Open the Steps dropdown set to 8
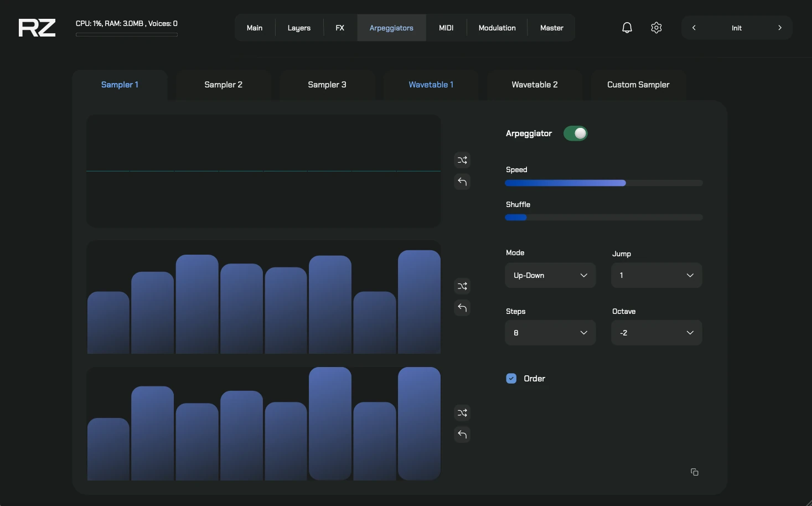Viewport: 812px width, 506px height. click(550, 333)
